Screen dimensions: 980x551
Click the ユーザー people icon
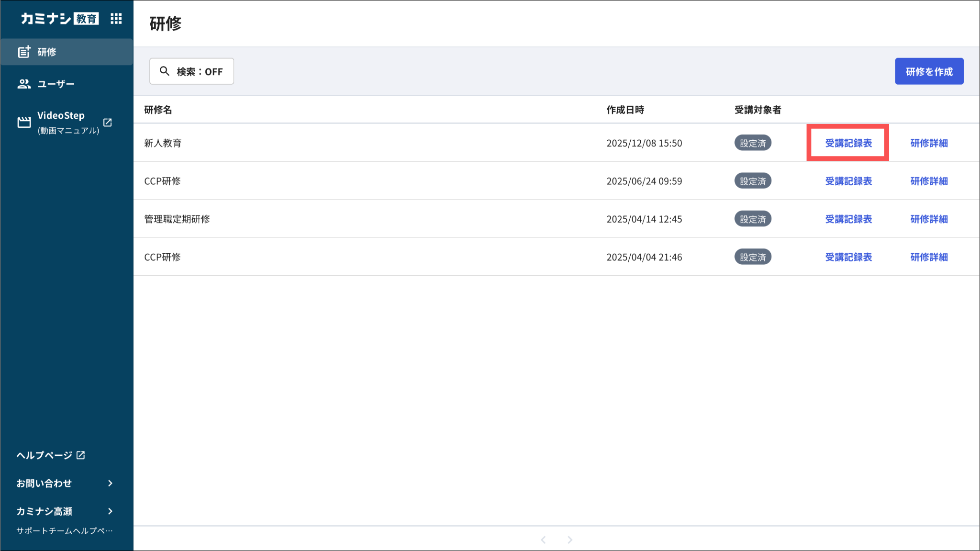pos(24,84)
